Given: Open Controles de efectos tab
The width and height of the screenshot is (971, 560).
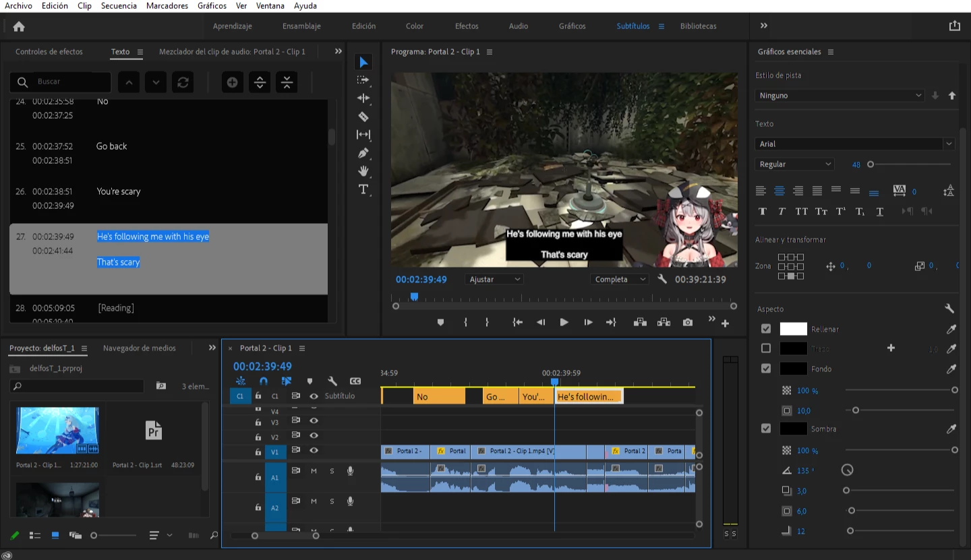Looking at the screenshot, I should pos(49,51).
